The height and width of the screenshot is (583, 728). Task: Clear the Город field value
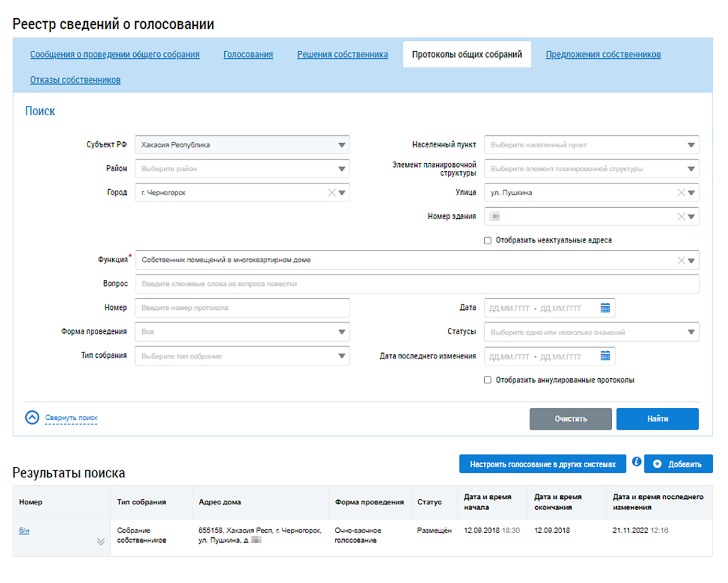tap(331, 192)
